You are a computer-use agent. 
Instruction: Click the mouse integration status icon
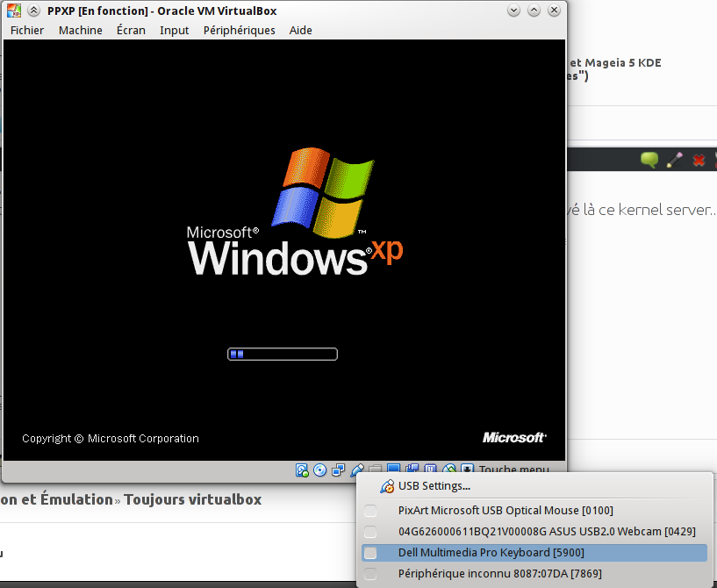tap(449, 469)
